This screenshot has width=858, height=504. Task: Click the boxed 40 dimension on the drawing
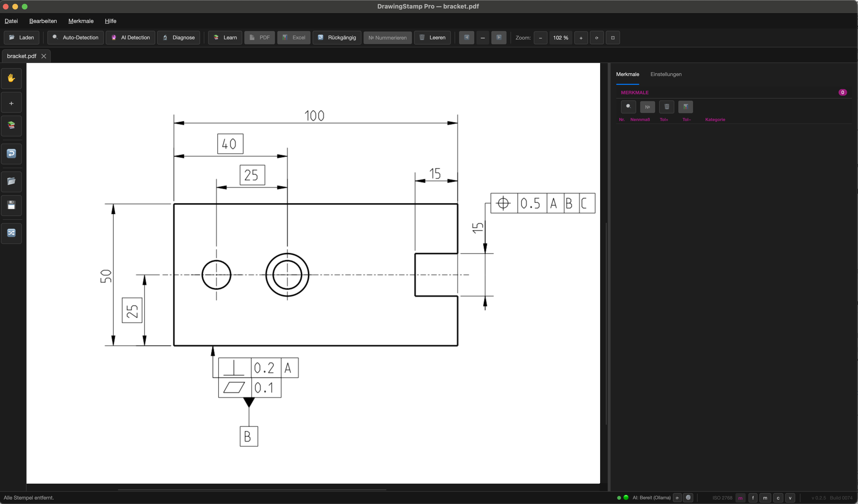[x=230, y=144]
